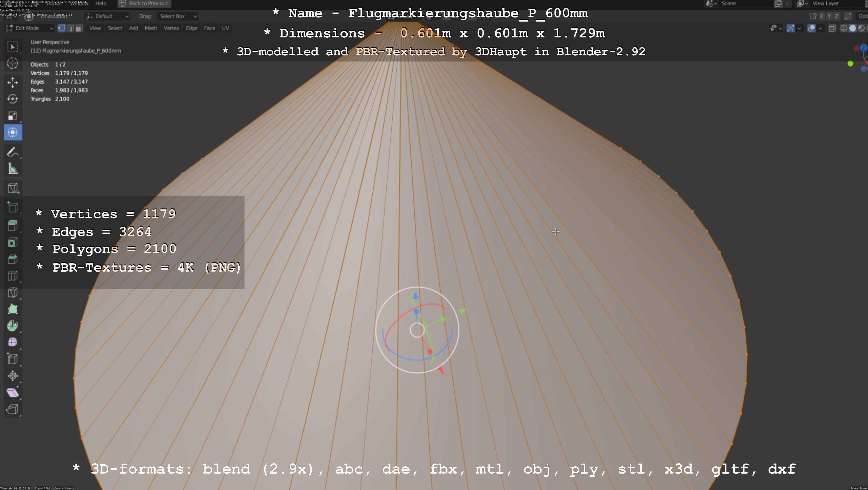Open the Add menu

[134, 28]
